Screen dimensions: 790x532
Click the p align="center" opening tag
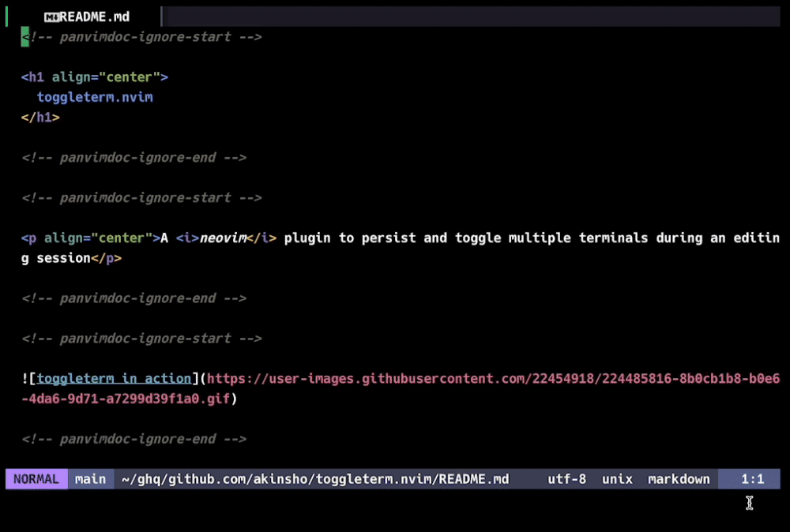[91, 238]
